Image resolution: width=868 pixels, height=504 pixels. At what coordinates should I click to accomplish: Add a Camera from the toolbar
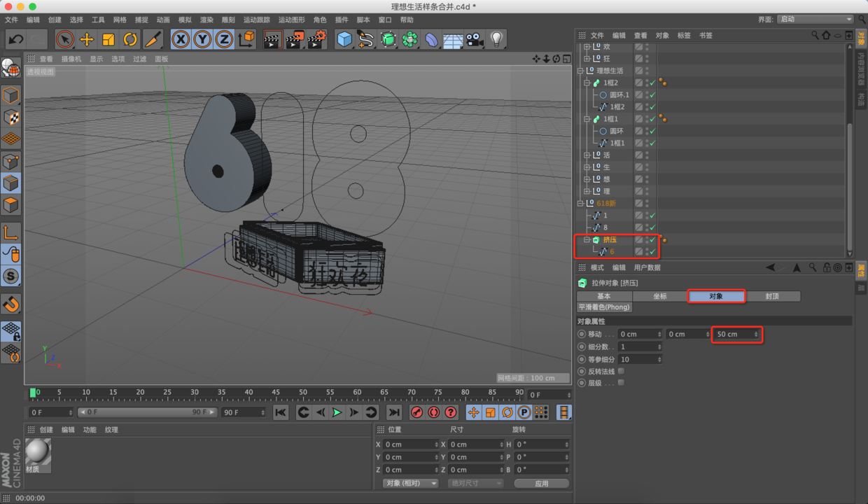tap(475, 39)
